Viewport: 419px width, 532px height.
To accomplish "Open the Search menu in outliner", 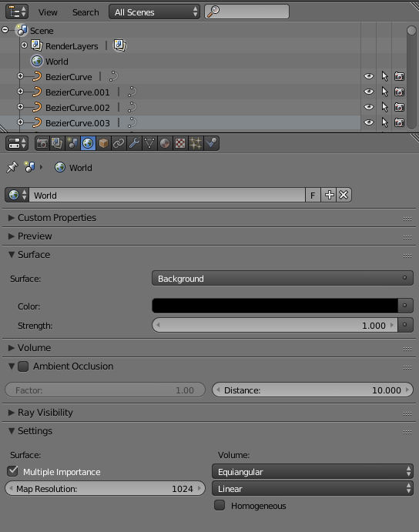I will 85,12.
